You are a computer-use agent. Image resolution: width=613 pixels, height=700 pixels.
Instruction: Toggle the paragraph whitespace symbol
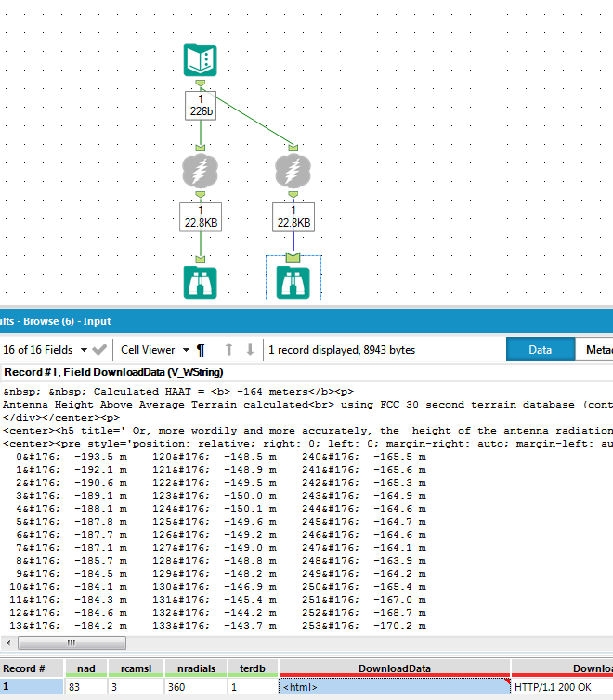click(x=201, y=350)
